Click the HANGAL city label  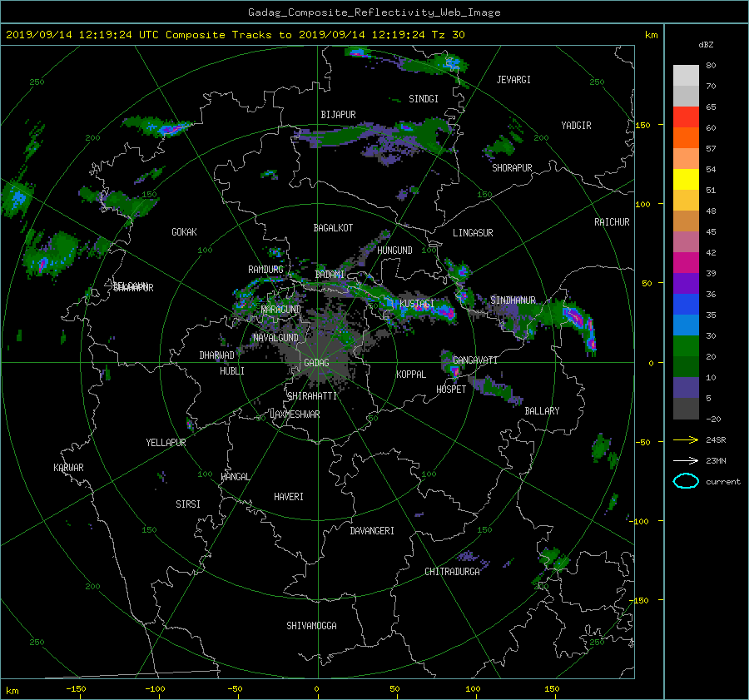(x=235, y=477)
